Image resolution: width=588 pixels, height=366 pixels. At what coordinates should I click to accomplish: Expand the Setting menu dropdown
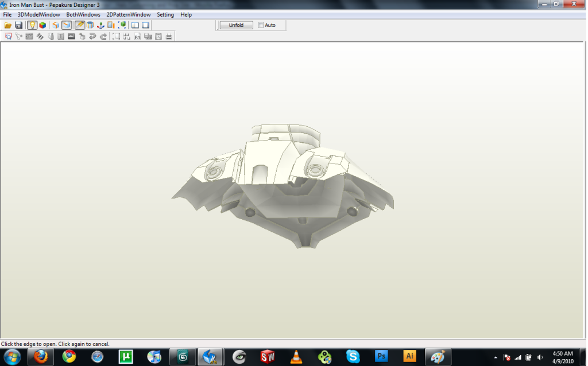[165, 14]
